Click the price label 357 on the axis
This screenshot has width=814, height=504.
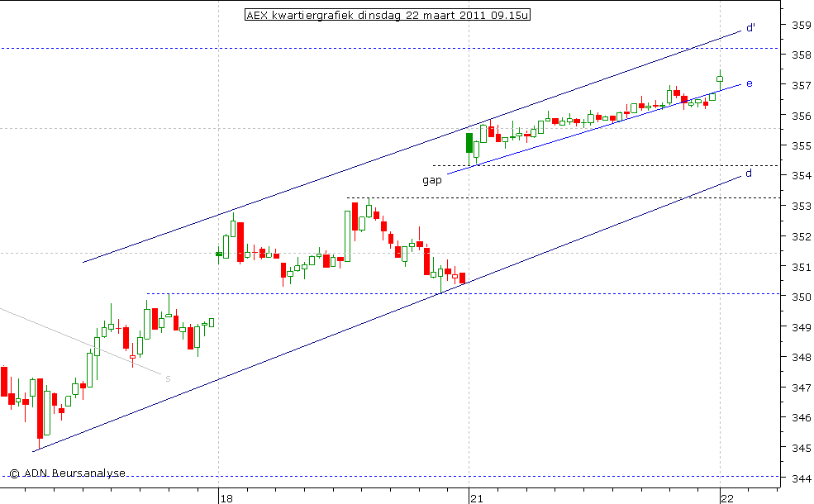click(801, 86)
